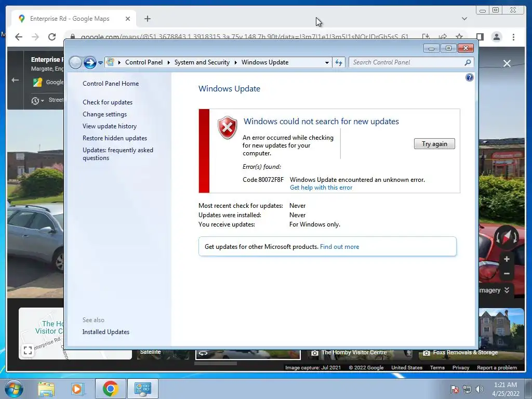Select the Enterprise Rd - Google Maps tab
The image size is (532, 399).
coord(74,19)
